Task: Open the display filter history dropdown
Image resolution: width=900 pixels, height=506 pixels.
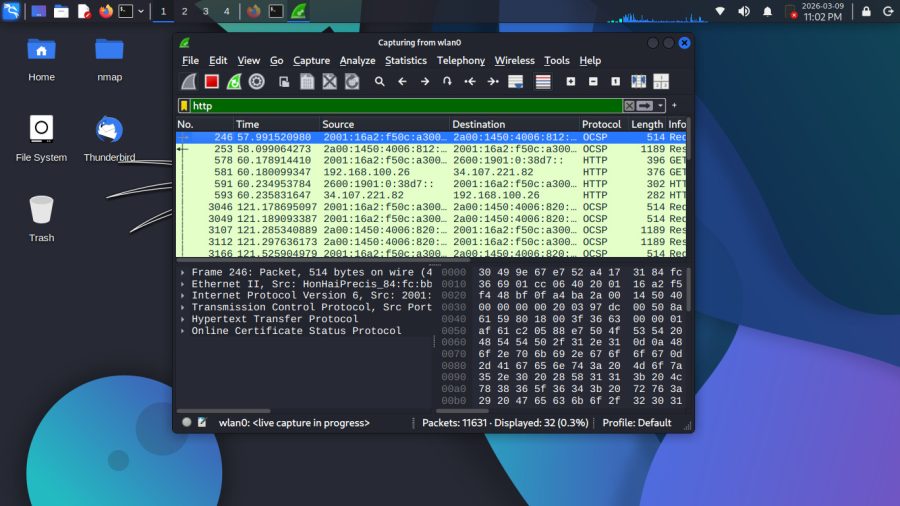Action: click(x=661, y=106)
